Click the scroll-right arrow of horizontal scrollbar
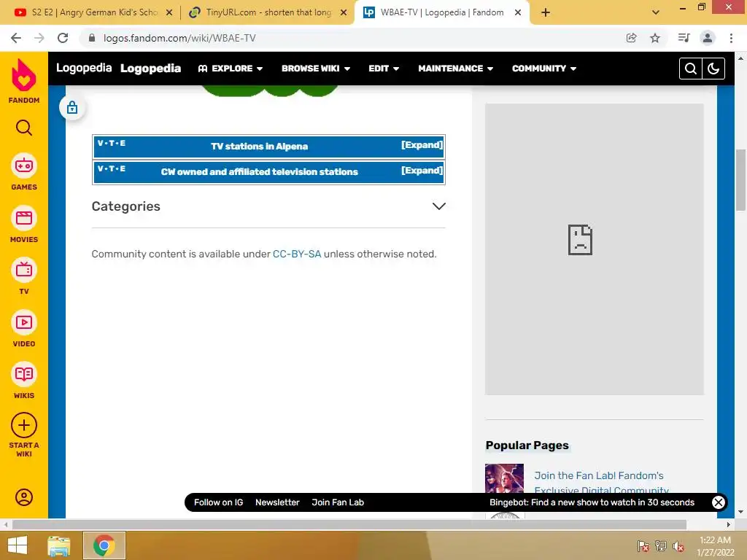The width and height of the screenshot is (747, 560). (x=729, y=525)
